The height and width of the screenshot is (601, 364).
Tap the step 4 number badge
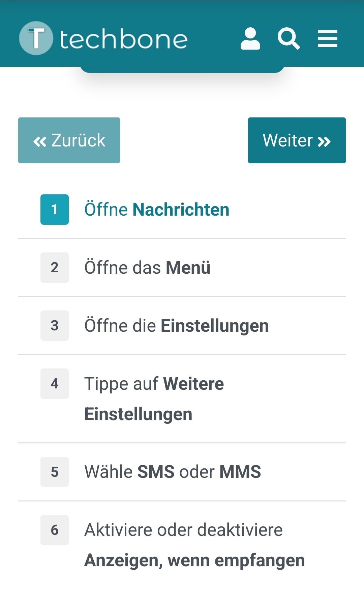(55, 384)
